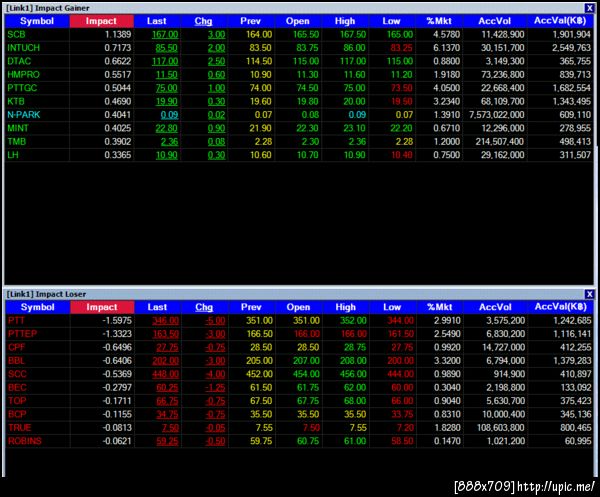The height and width of the screenshot is (497, 600).
Task: Click Impact header in Impact Gainer table
Action: coord(101,21)
